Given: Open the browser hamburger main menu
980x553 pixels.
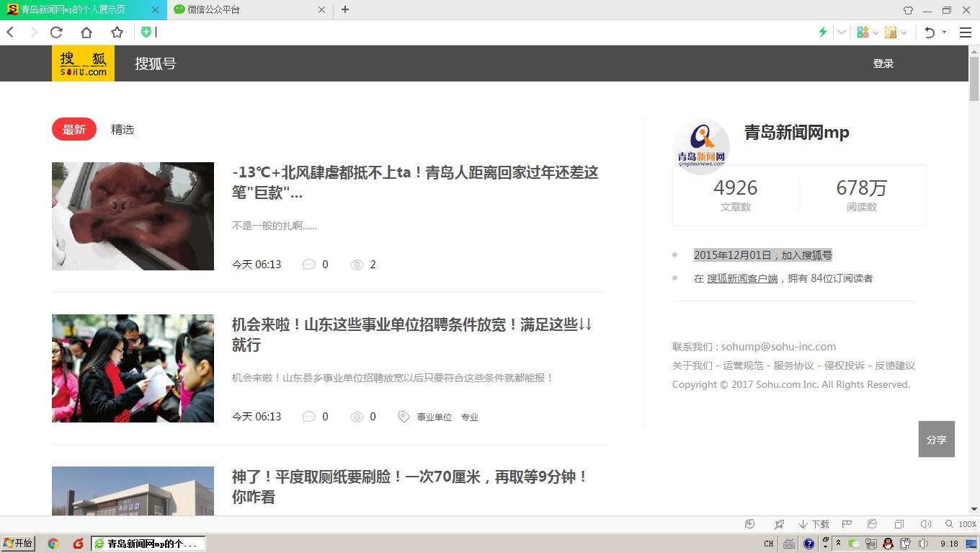Looking at the screenshot, I should 966,32.
